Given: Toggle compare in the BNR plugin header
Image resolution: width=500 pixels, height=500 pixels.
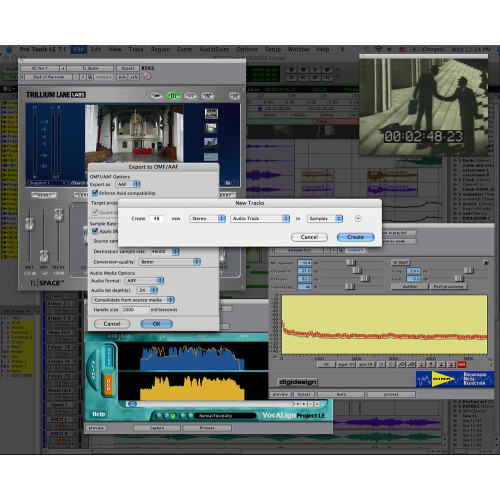Looking at the screenshot, I should pyautogui.click(x=356, y=250).
